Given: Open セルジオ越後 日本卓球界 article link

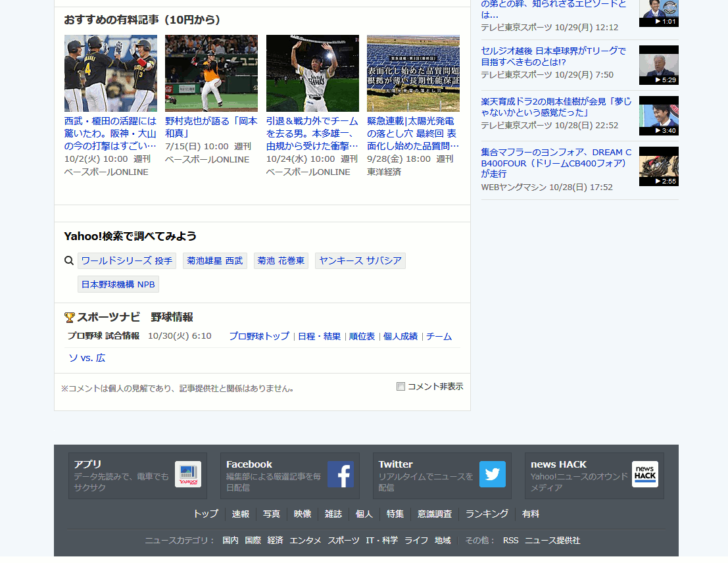Looking at the screenshot, I should click(554, 56).
